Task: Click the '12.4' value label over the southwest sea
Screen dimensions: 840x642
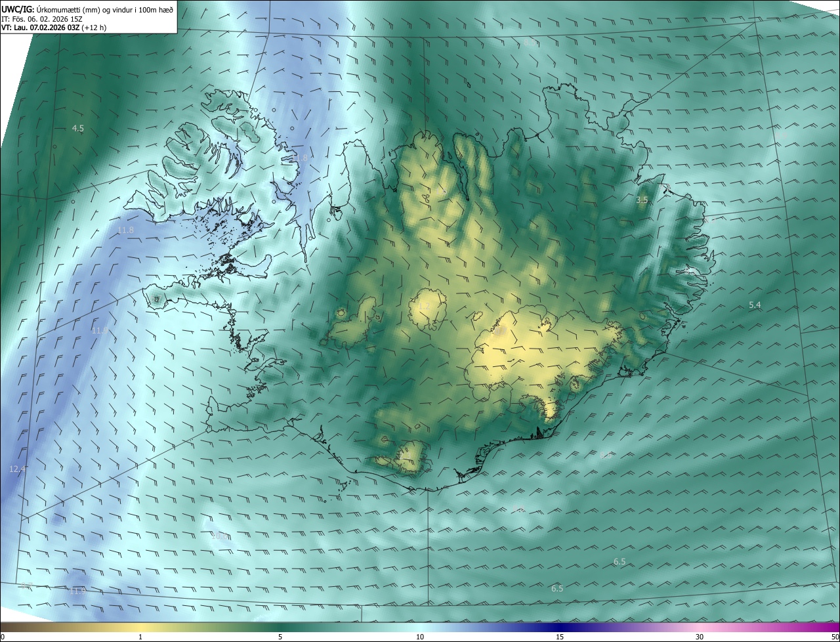Action: (x=18, y=469)
